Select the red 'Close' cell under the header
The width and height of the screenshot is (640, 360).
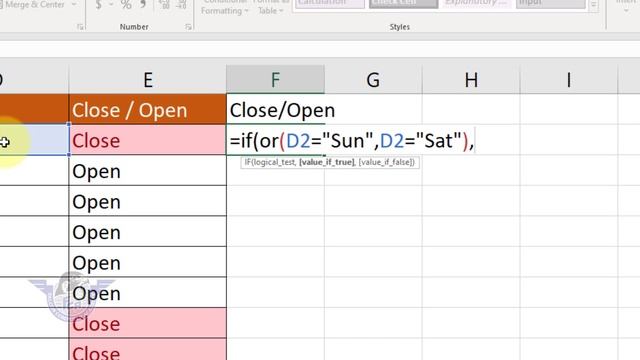click(148, 140)
